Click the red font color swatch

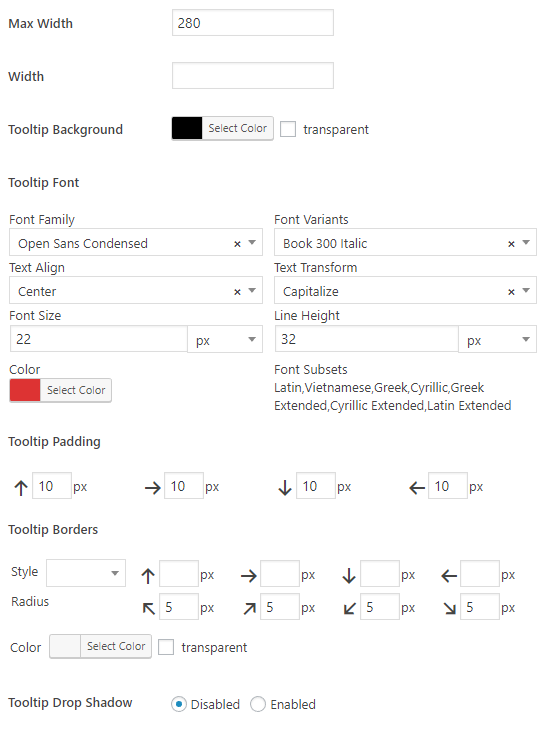point(25,390)
